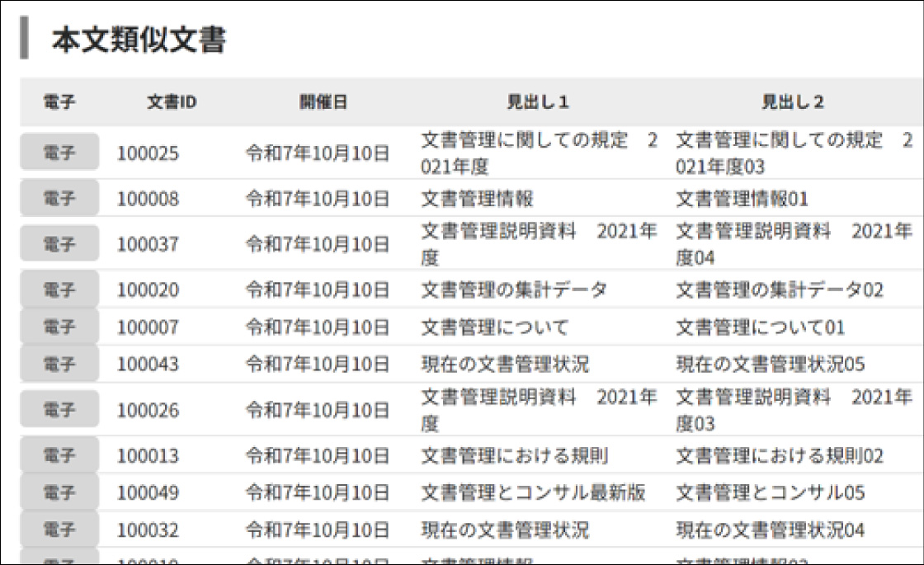Click heading 文書管理説明資料 2021年度03
Viewport: 924px width, 565px height.
[x=794, y=410]
